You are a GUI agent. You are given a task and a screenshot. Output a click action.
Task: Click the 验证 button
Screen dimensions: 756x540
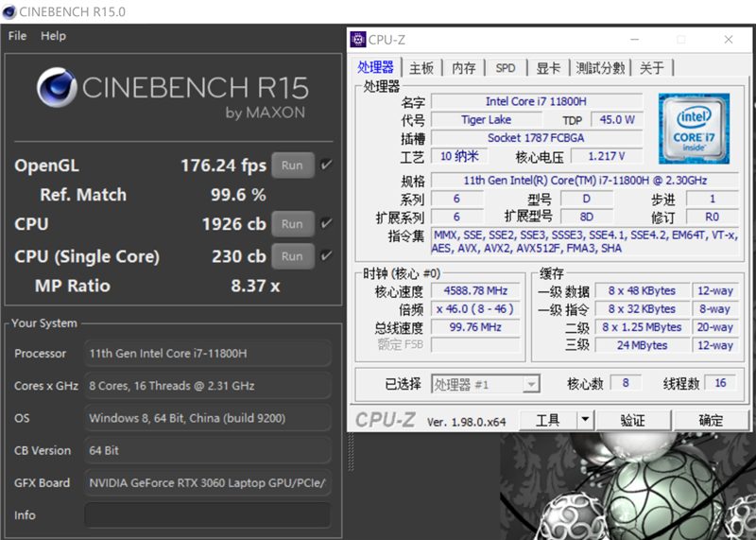click(x=633, y=420)
